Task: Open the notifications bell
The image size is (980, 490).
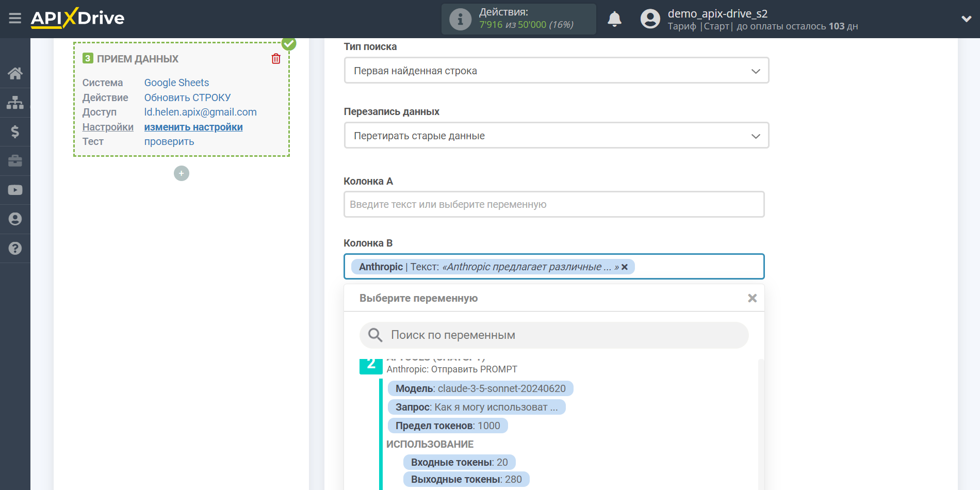Action: (614, 19)
